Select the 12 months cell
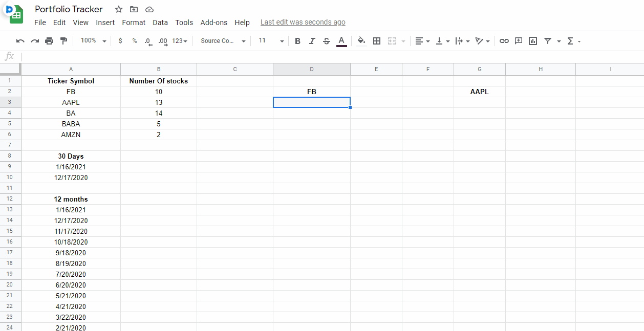The width and height of the screenshot is (644, 331). click(x=71, y=199)
